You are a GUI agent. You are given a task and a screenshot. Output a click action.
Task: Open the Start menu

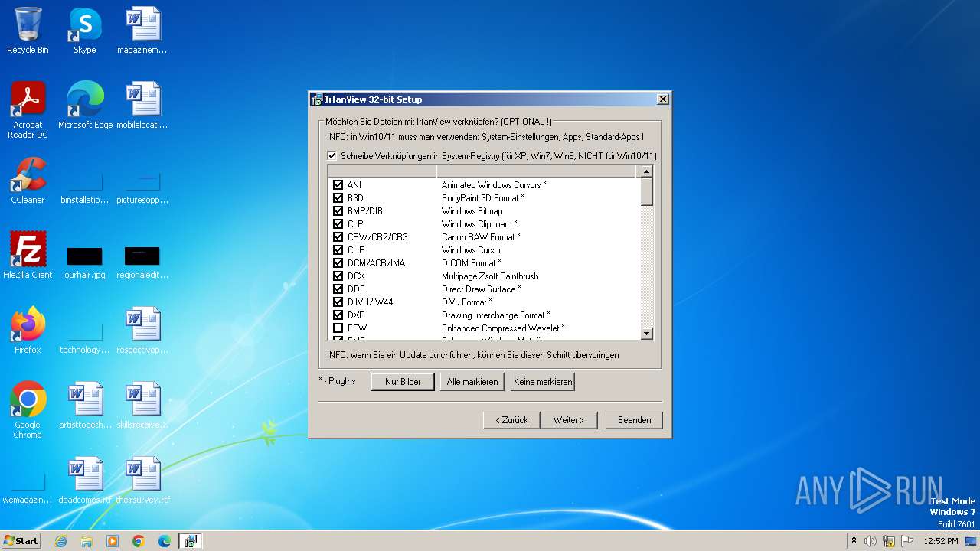21,541
